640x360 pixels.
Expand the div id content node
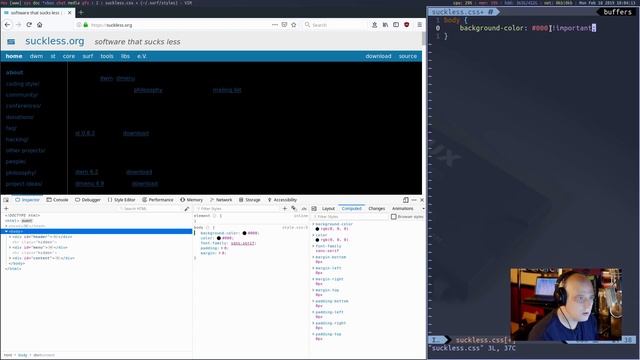(x=10, y=258)
